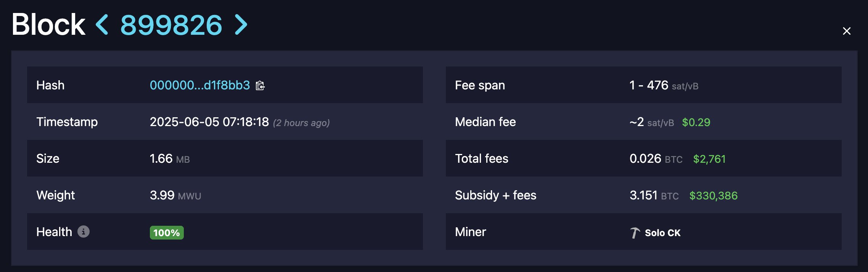Click the timestamp 2025-06-05 07:18:18
868x272 pixels.
[x=209, y=122]
